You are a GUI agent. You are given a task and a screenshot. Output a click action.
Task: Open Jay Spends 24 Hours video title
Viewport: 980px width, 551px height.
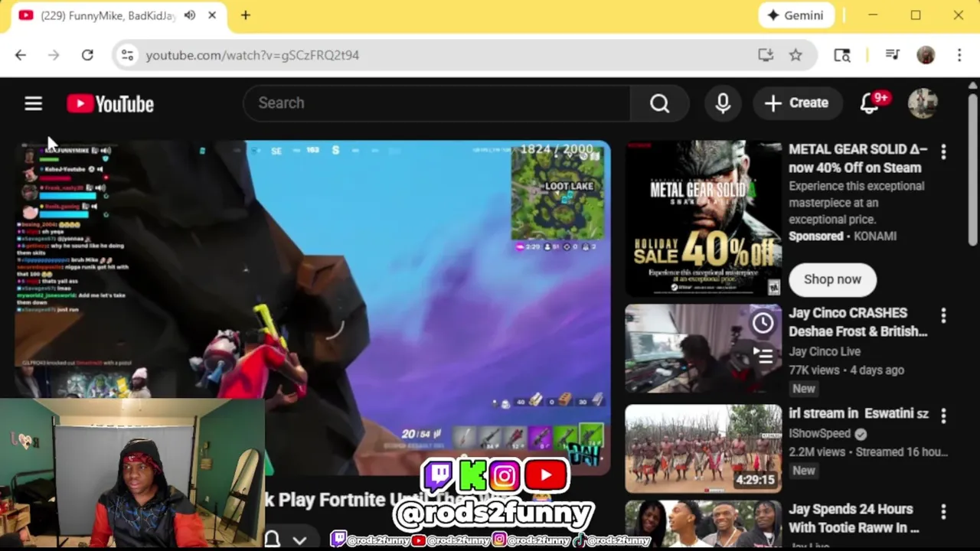854,518
